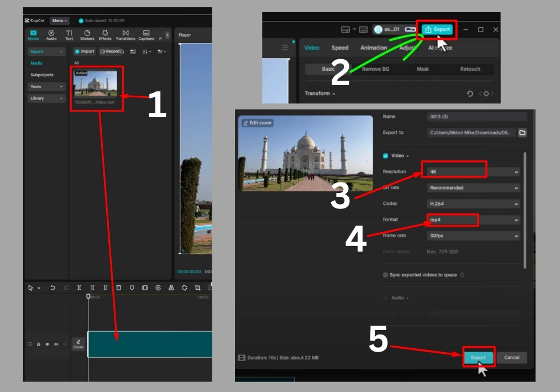560x392 pixels.
Task: Expand the Library section in sidebar
Action: coord(46,98)
